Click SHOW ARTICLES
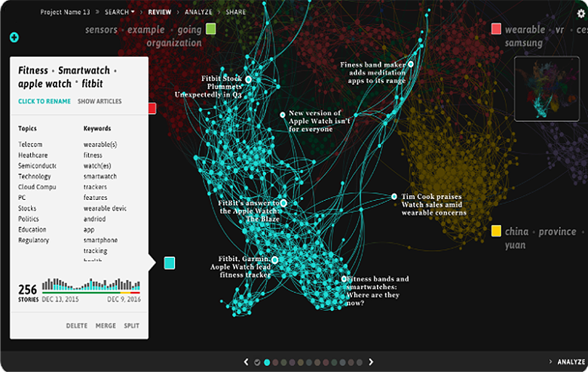The height and width of the screenshot is (372, 588). point(100,101)
